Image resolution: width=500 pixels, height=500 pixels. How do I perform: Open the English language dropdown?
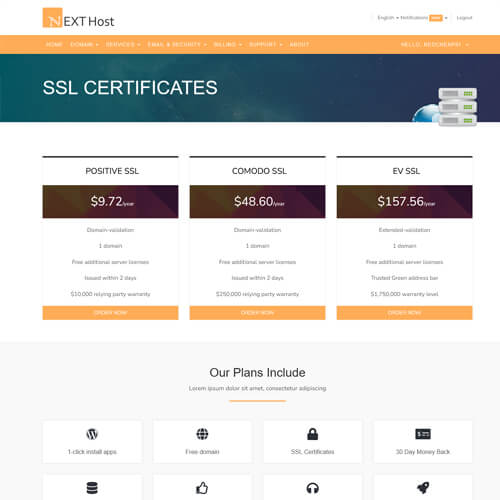tap(388, 18)
